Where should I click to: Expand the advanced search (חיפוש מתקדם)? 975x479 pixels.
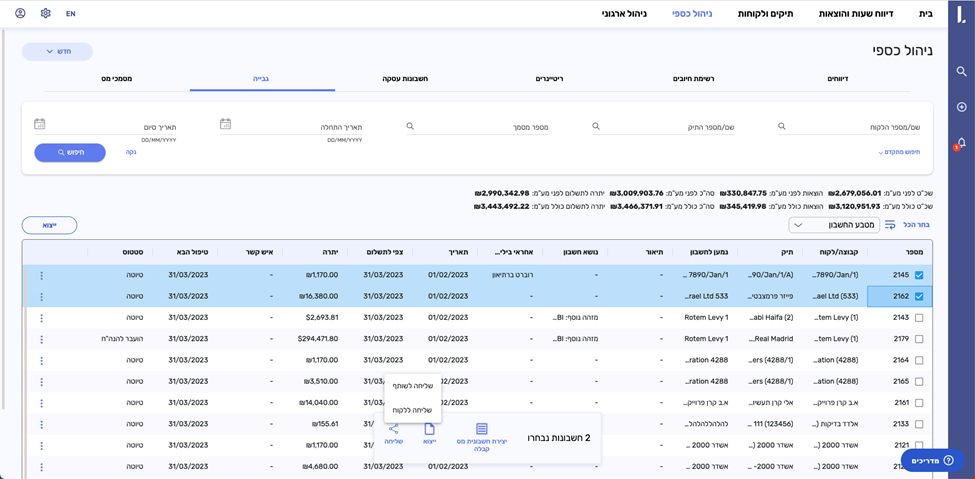tap(898, 152)
